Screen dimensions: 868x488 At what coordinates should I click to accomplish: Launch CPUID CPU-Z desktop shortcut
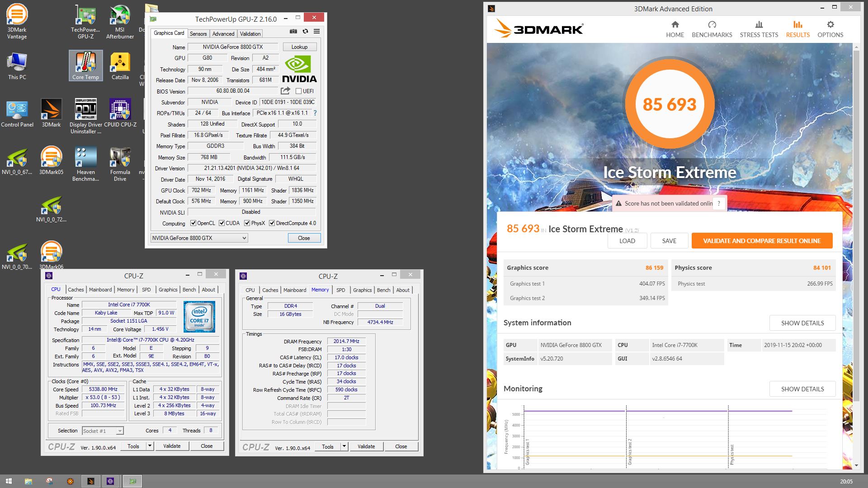[x=120, y=113]
